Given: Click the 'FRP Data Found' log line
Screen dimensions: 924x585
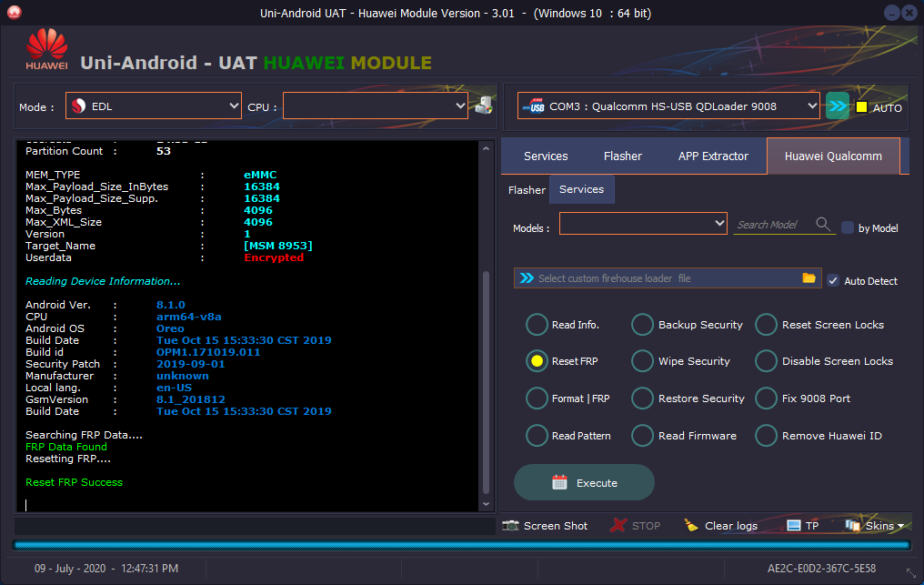Looking at the screenshot, I should tap(66, 447).
